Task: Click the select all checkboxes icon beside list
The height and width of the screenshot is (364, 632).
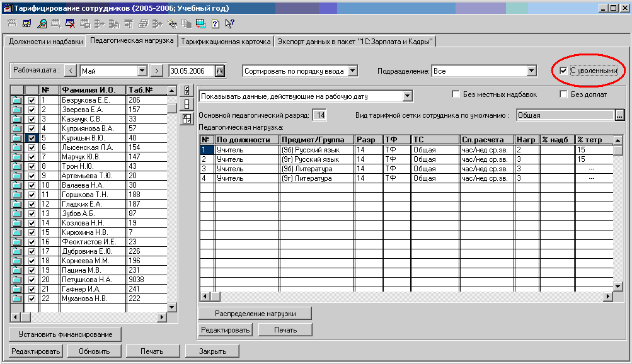Action: pyautogui.click(x=187, y=90)
